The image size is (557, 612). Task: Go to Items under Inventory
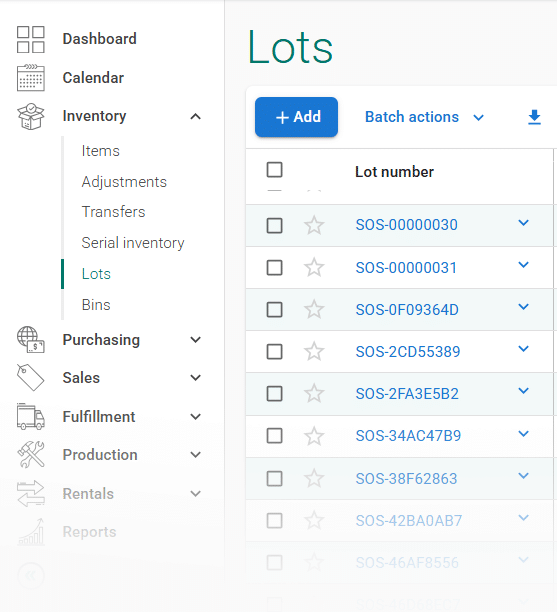(x=100, y=151)
